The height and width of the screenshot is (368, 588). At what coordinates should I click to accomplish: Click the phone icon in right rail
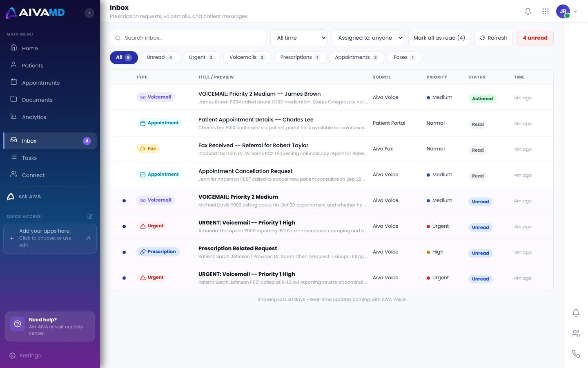pos(576,354)
